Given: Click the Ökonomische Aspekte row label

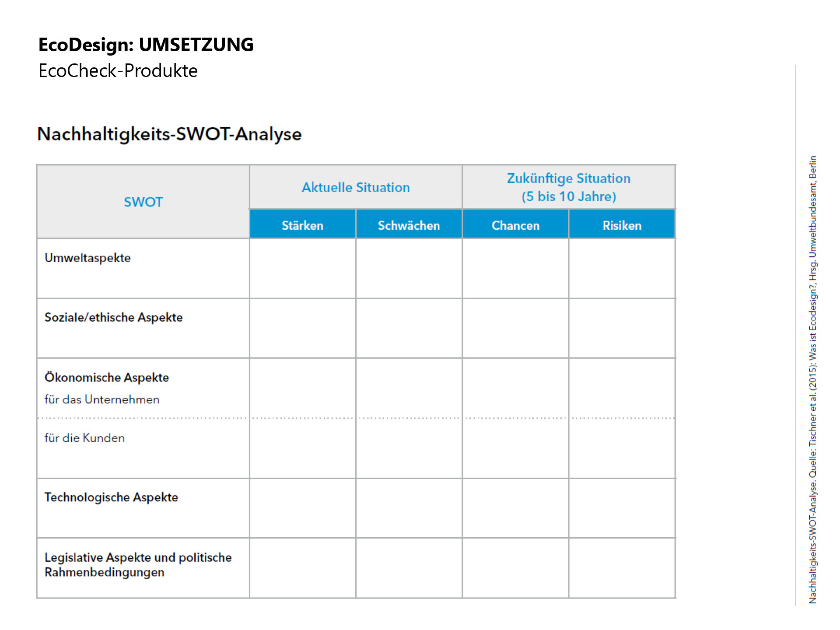Looking at the screenshot, I should click(x=107, y=377).
